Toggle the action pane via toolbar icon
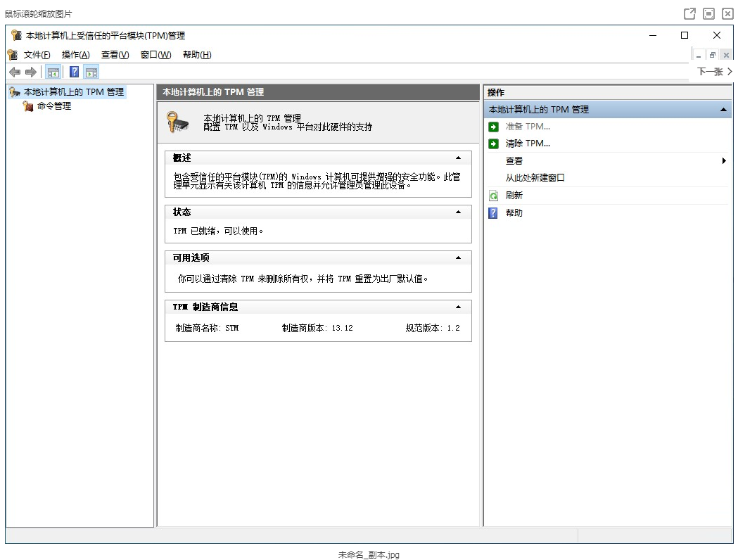Viewport: 738px width, 560px height. (91, 72)
